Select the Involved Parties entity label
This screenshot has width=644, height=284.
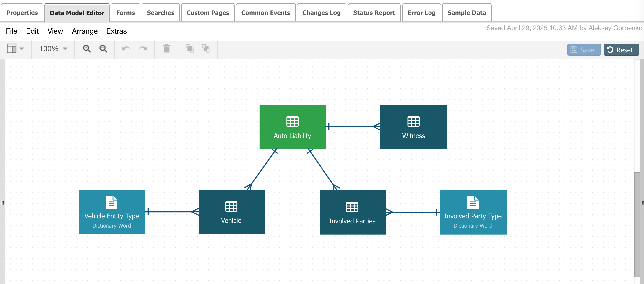click(352, 221)
